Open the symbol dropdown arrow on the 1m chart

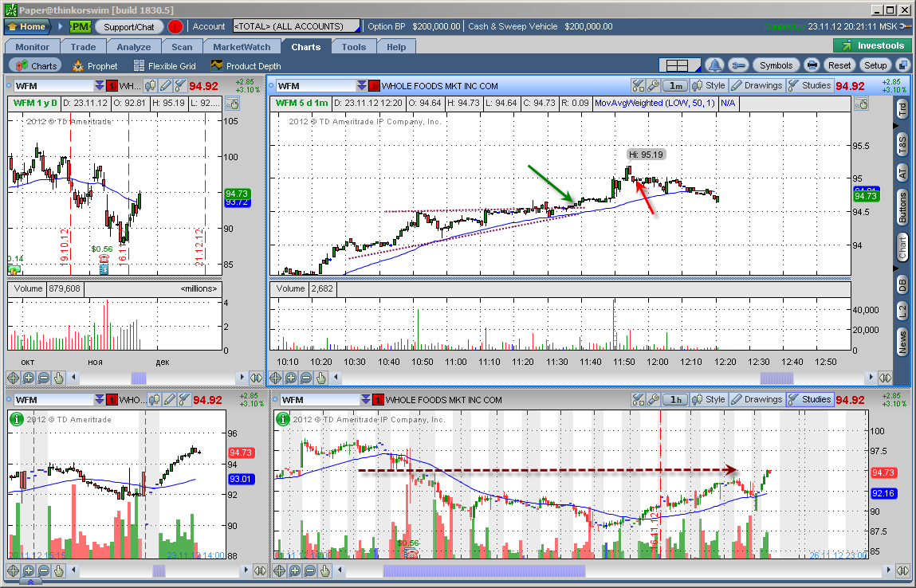point(362,86)
